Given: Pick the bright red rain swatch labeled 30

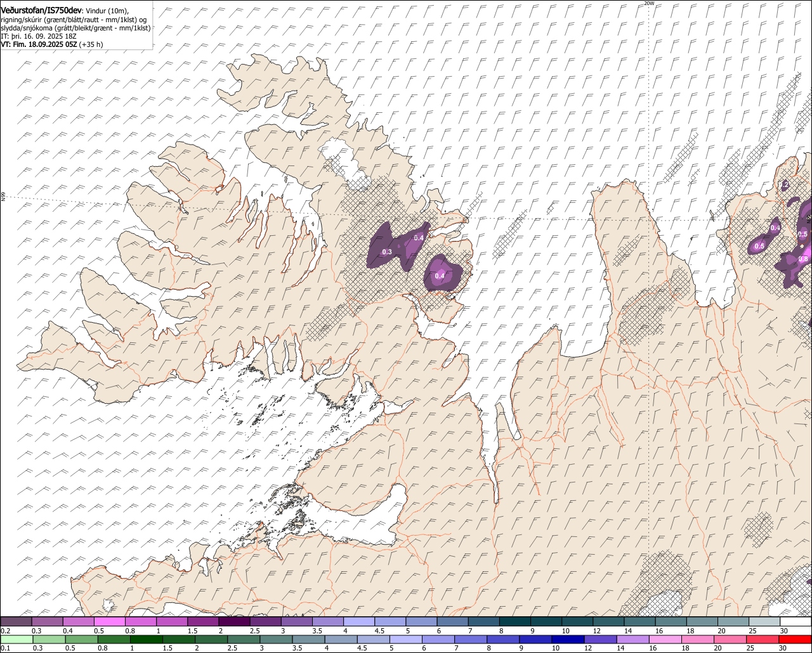Looking at the screenshot, I should (x=796, y=639).
